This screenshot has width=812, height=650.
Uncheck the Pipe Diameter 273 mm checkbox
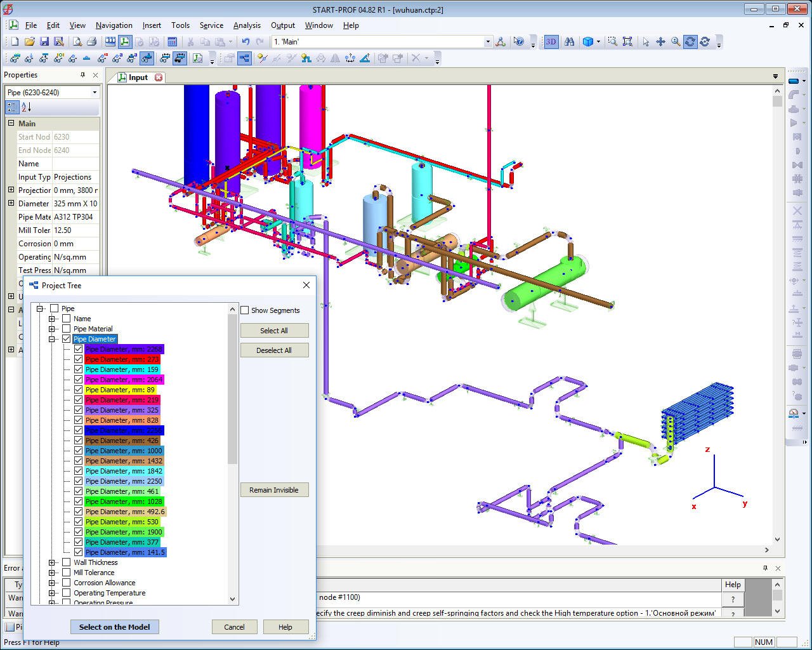(x=79, y=359)
